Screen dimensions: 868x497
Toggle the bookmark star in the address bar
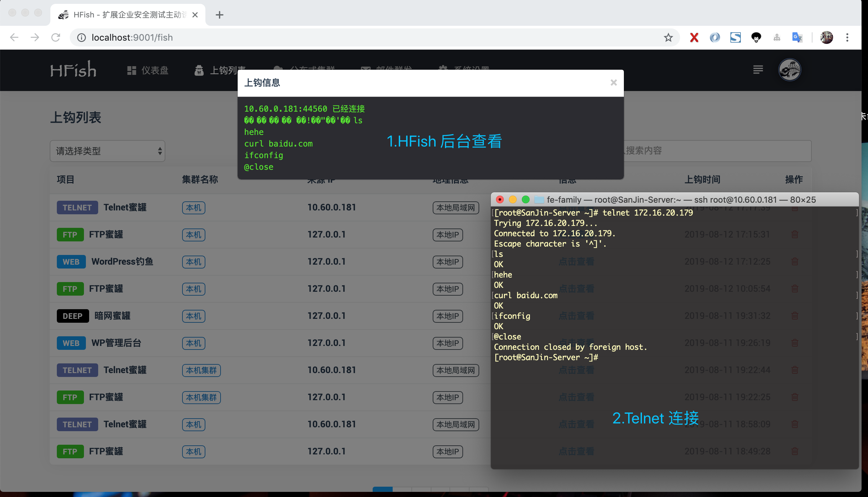click(x=668, y=37)
